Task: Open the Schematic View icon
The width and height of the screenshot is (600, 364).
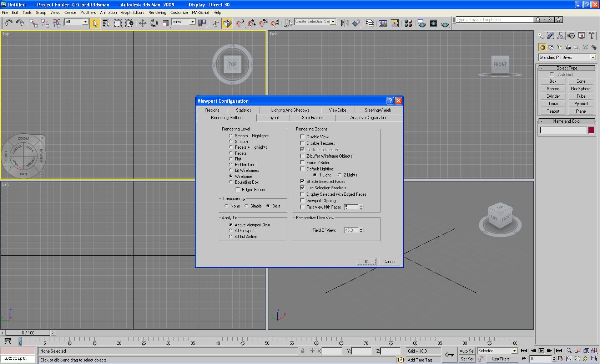Action: [395, 23]
